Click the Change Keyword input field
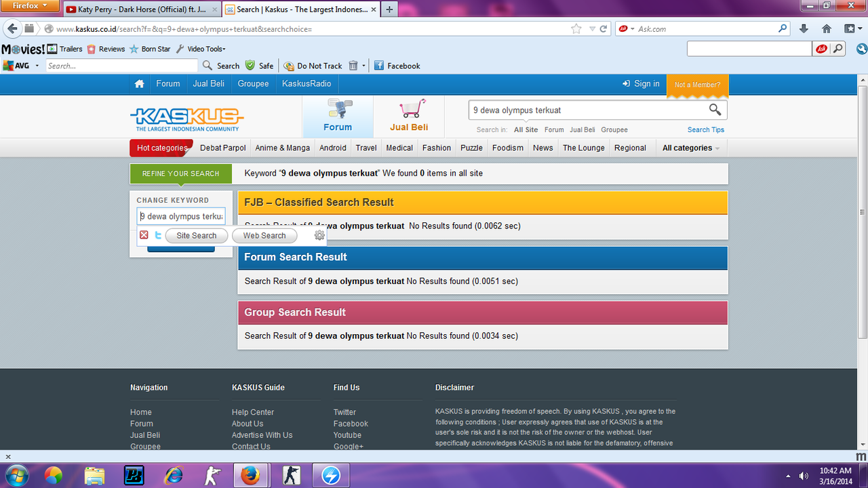The height and width of the screenshot is (488, 868). [181, 216]
